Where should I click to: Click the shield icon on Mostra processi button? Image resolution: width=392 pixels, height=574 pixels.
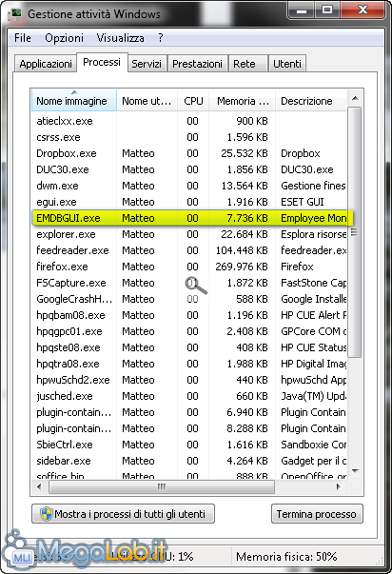(x=46, y=514)
